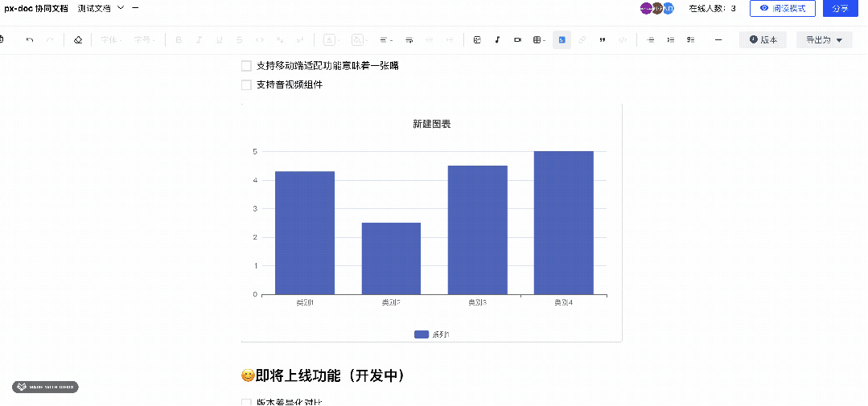The height and width of the screenshot is (406, 868).
Task: Toggle italic formatting
Action: click(x=199, y=40)
